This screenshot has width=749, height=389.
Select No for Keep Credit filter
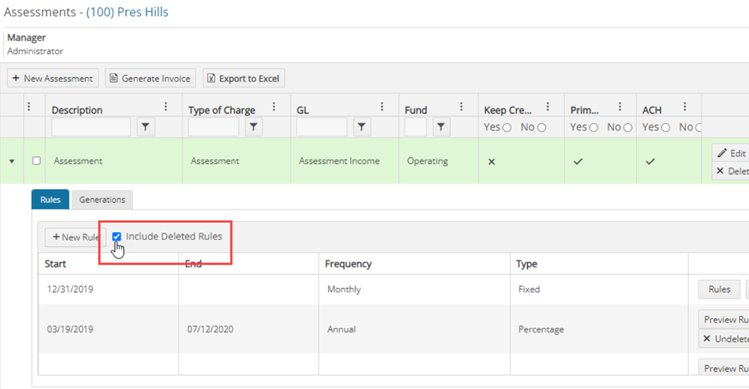coord(541,128)
